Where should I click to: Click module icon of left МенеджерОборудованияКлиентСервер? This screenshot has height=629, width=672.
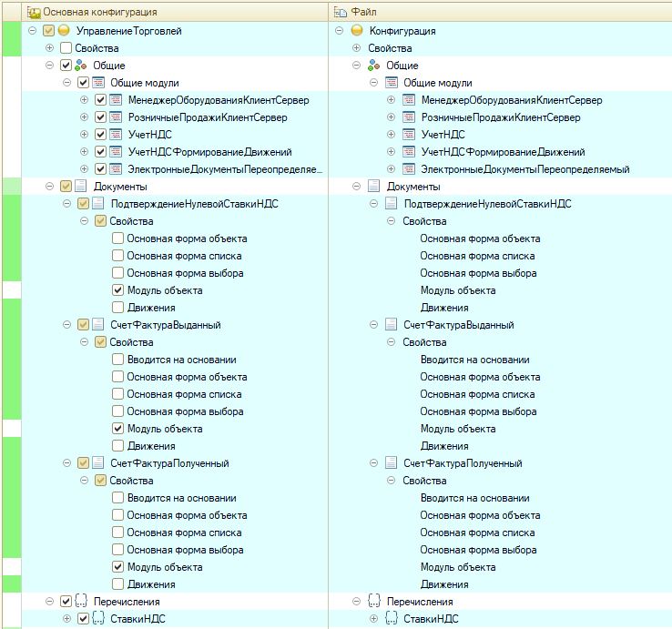pyautogui.click(x=116, y=100)
